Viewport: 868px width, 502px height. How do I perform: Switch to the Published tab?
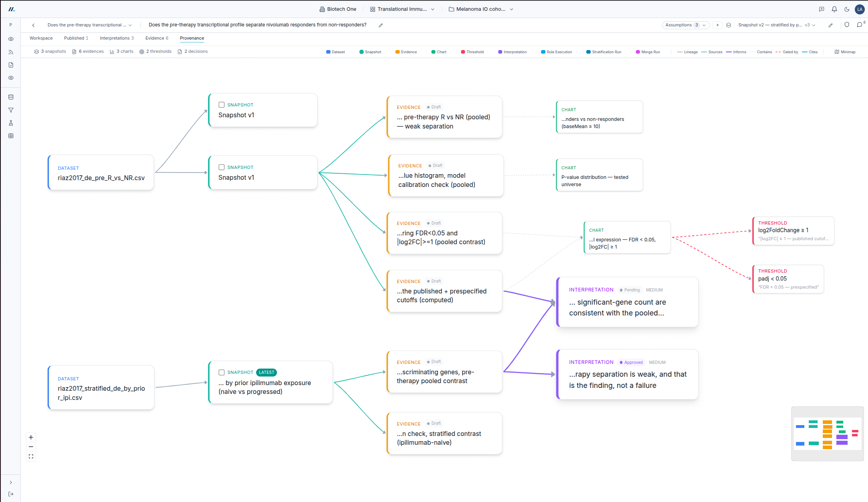[76, 38]
